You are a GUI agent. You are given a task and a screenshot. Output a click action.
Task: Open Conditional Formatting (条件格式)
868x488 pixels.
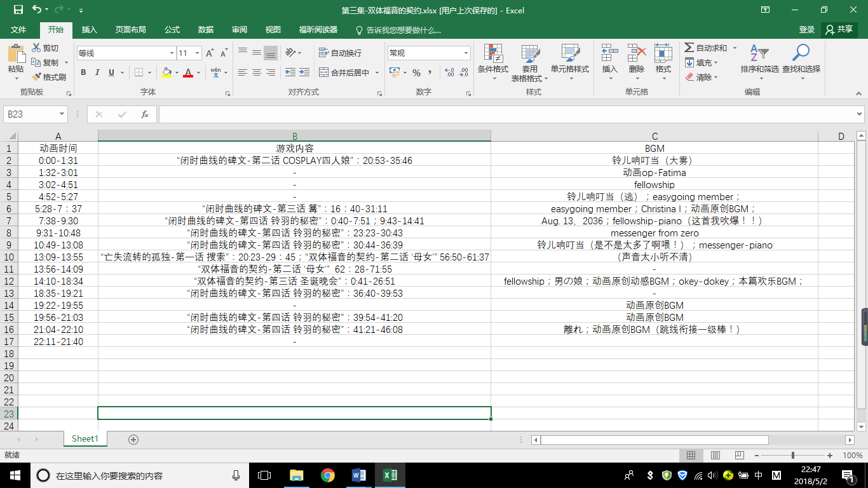493,62
